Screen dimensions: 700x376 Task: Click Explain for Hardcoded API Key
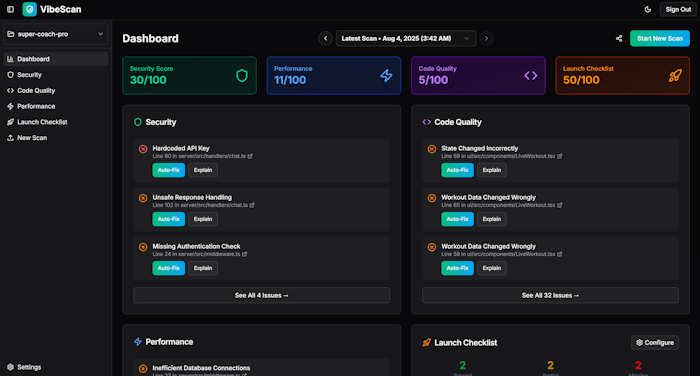click(x=203, y=170)
